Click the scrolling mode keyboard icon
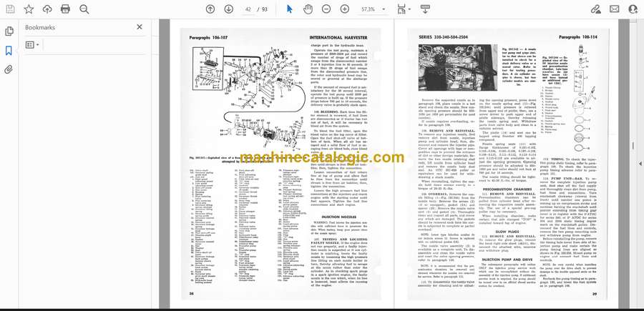 pyautogui.click(x=425, y=9)
